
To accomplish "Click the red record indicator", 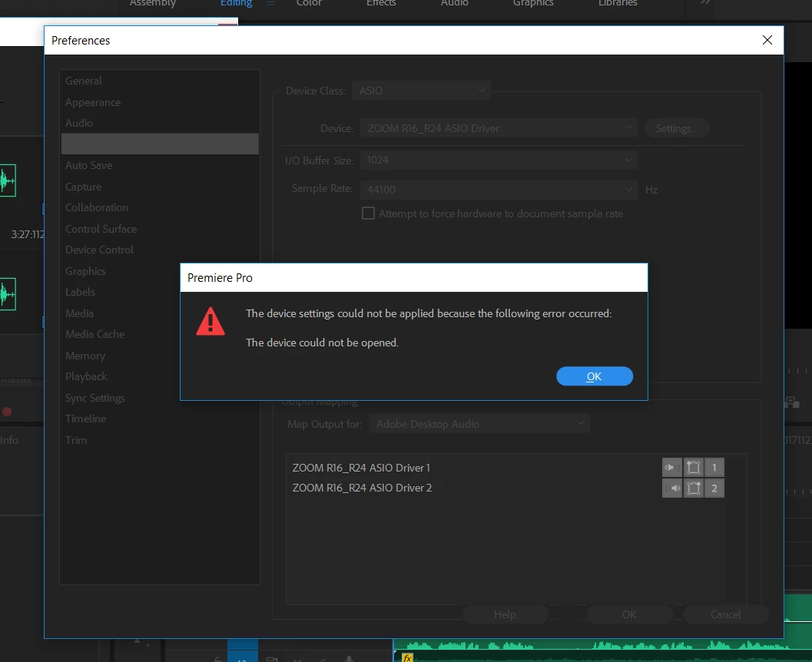I will coord(7,412).
